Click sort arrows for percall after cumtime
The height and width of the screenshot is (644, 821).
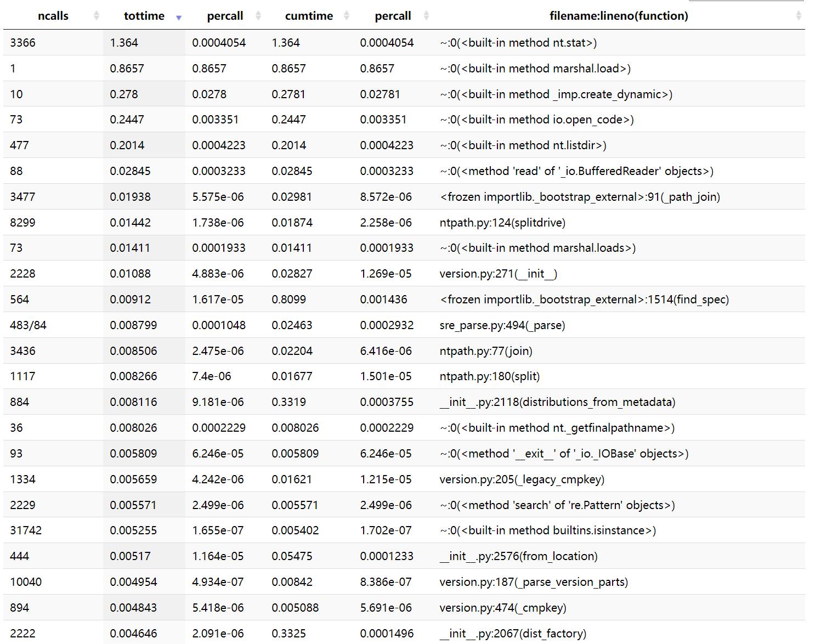point(427,16)
